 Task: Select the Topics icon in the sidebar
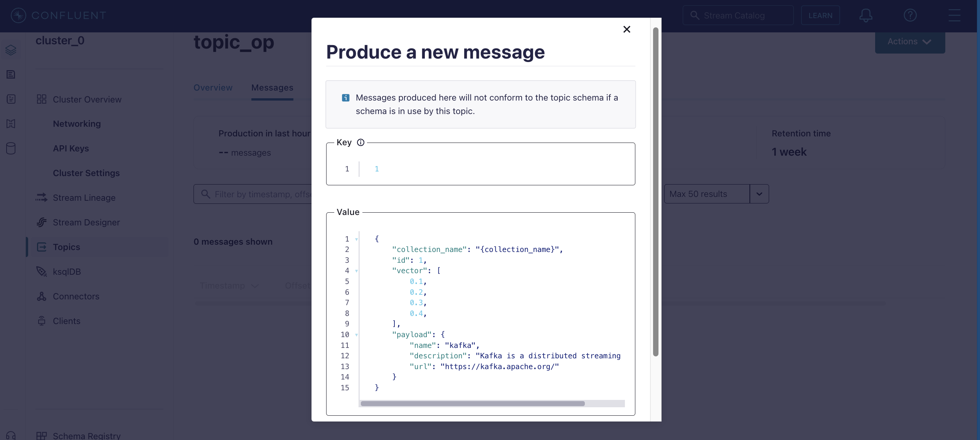[x=42, y=247]
